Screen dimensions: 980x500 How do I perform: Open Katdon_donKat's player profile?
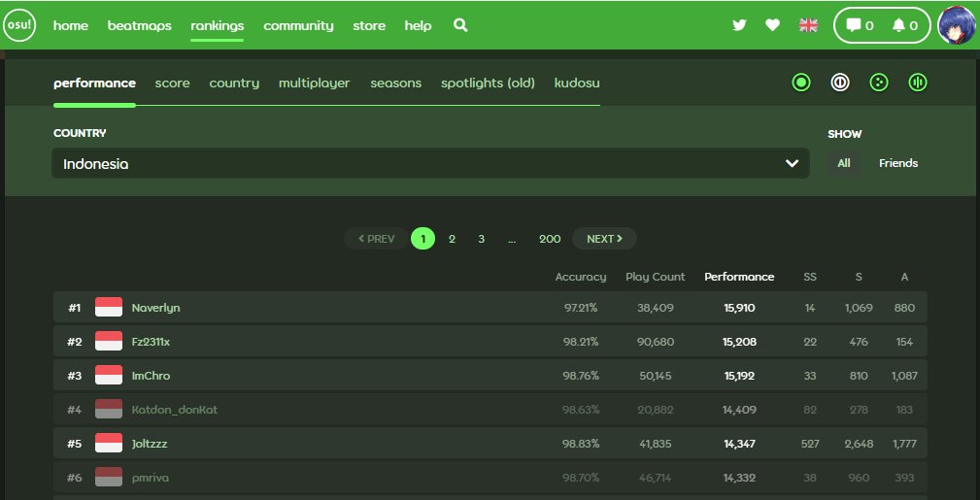[x=175, y=410]
